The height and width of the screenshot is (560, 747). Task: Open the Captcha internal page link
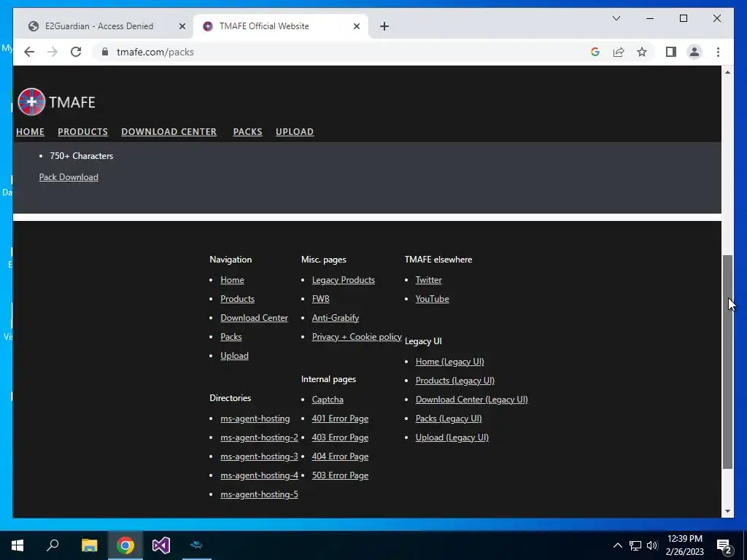click(328, 400)
